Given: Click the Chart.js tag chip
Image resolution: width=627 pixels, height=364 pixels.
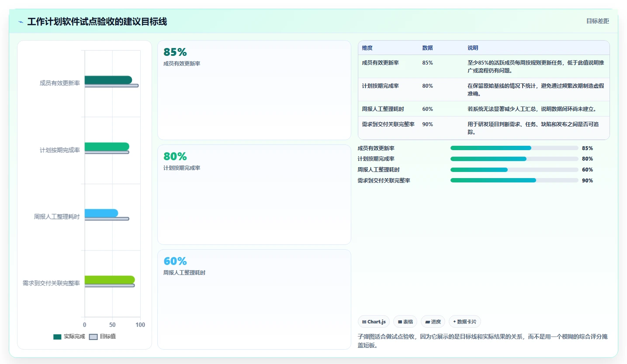Looking at the screenshot, I should click(374, 322).
